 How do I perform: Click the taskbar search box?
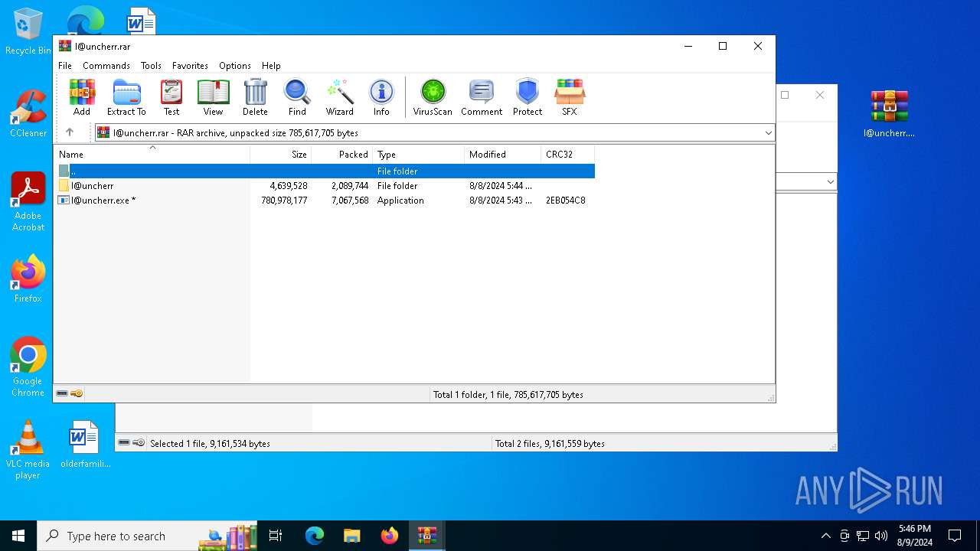point(147,536)
